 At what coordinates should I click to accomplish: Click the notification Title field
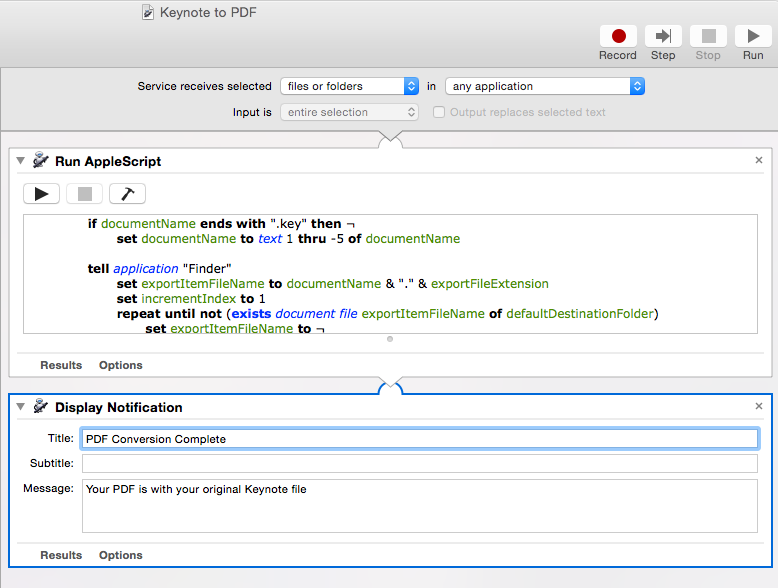pos(420,439)
